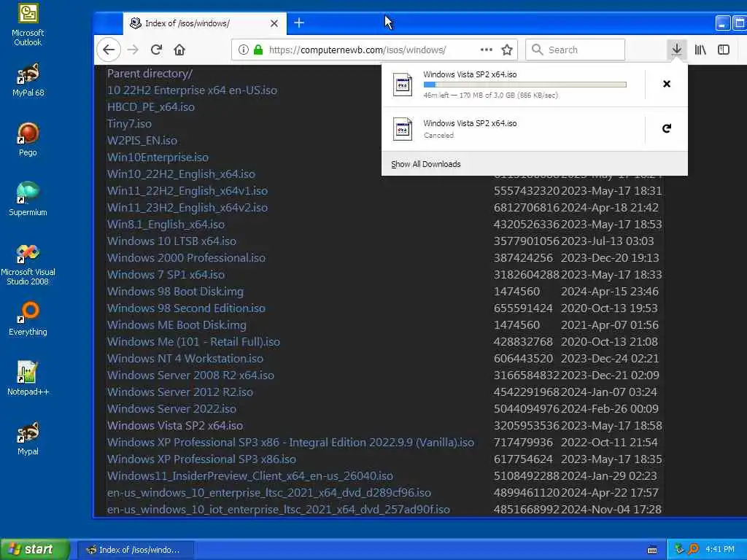The height and width of the screenshot is (560, 747).
Task: Open Win10_22H2_English_x64.iso link
Action: (181, 174)
